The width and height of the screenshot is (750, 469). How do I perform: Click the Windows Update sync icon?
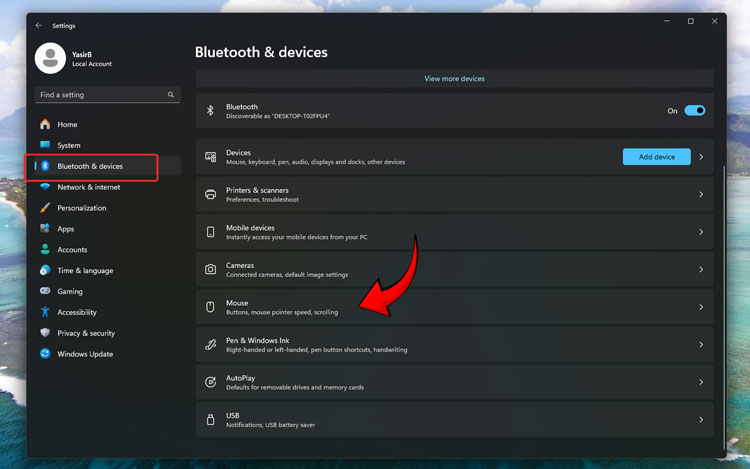tap(45, 354)
